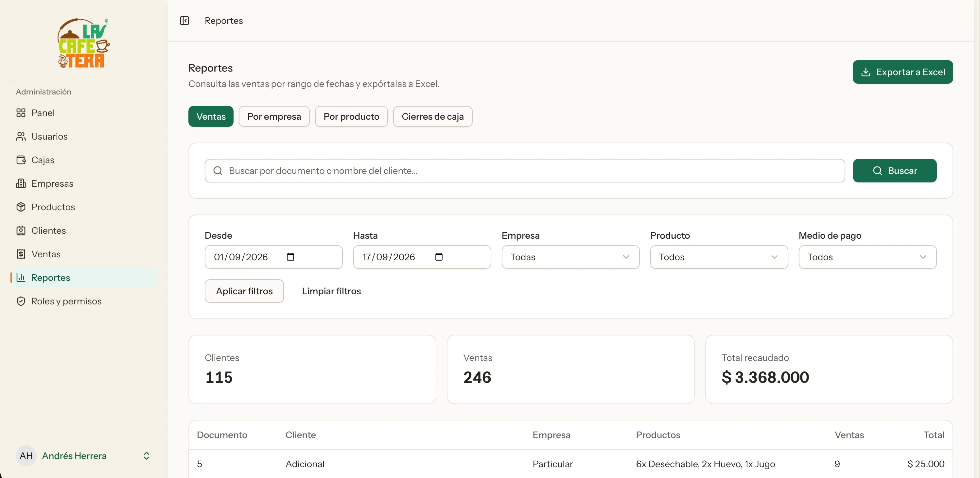
Task: Open Empresas via its building icon
Action: [21, 184]
